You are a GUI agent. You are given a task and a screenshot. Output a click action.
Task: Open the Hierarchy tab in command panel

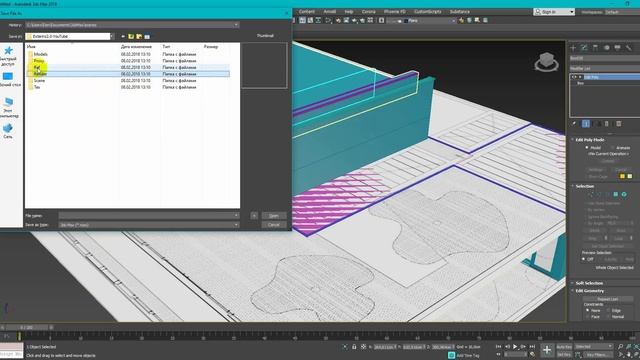tap(595, 48)
